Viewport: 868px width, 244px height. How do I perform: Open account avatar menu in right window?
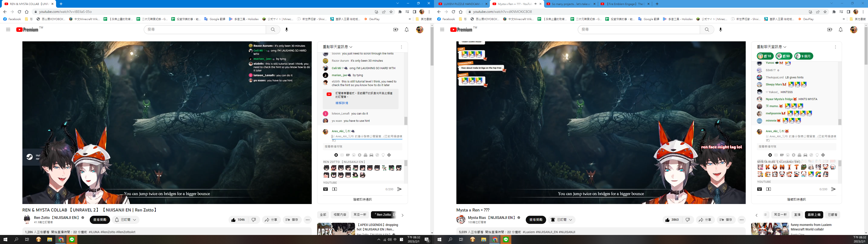tap(854, 30)
